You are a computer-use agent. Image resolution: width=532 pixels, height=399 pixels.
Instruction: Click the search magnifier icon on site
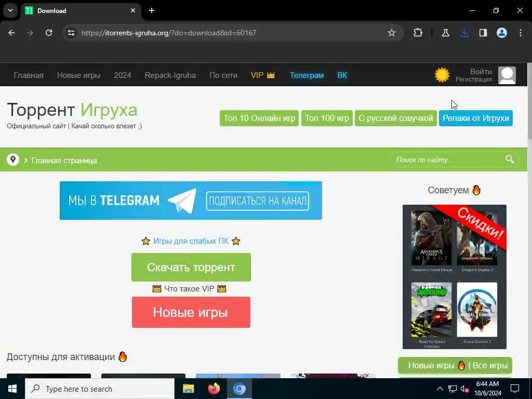point(510,159)
